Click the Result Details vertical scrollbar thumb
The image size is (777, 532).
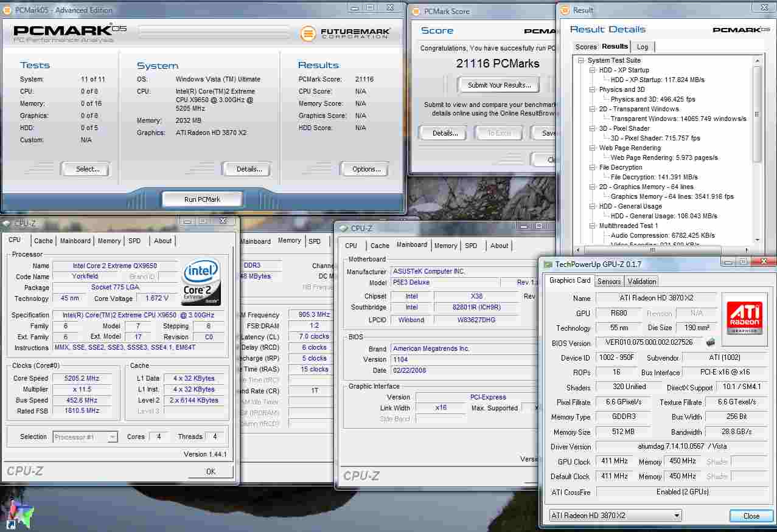(758, 114)
